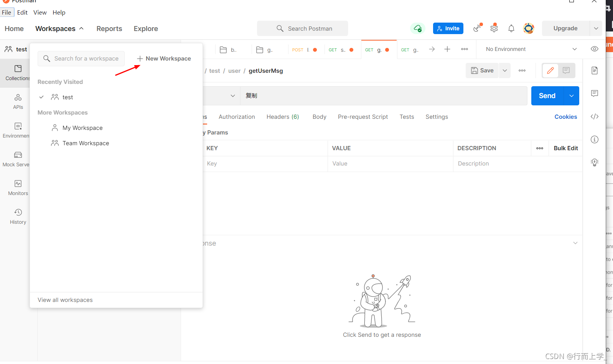Switch to comment mode beside the pencil
613x364 pixels.
566,71
